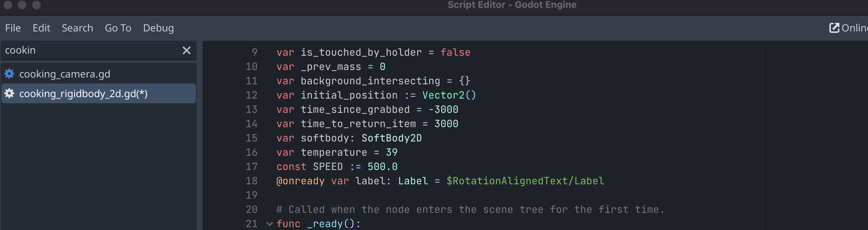Place cursor on SoftBody2D in line 15
This screenshot has width=868, height=230.
pyautogui.click(x=391, y=138)
